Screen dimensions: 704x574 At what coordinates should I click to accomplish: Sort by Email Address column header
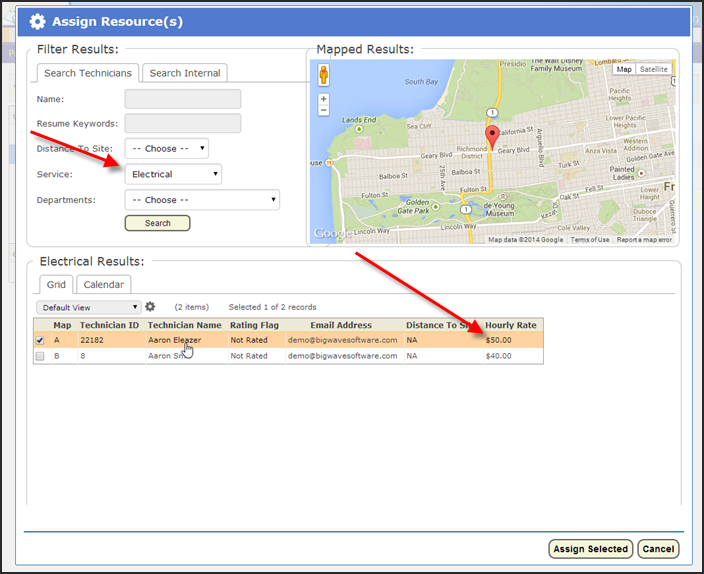pyautogui.click(x=341, y=325)
